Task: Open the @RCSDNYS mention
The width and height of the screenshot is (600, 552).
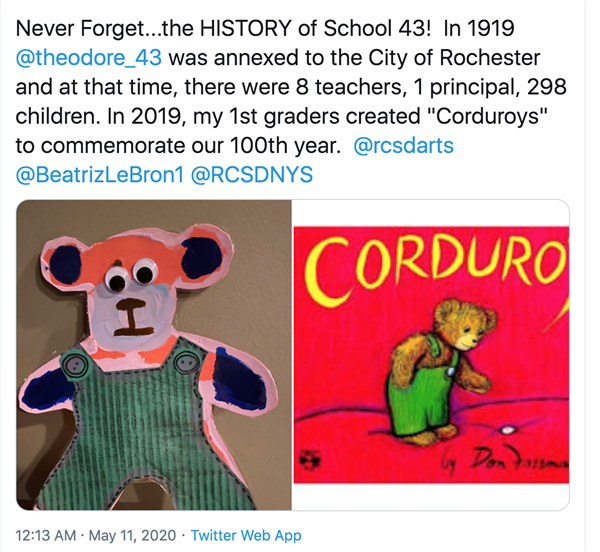Action: (252, 175)
